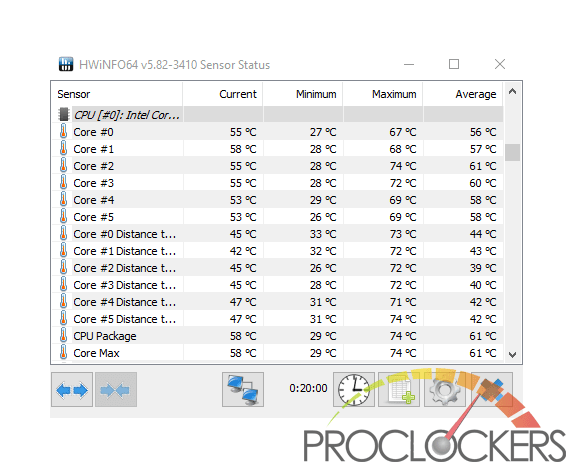Image resolution: width=573 pixels, height=468 pixels.
Task: Select the CPU [#0]: Intel Cor... group row
Action: click(277, 115)
